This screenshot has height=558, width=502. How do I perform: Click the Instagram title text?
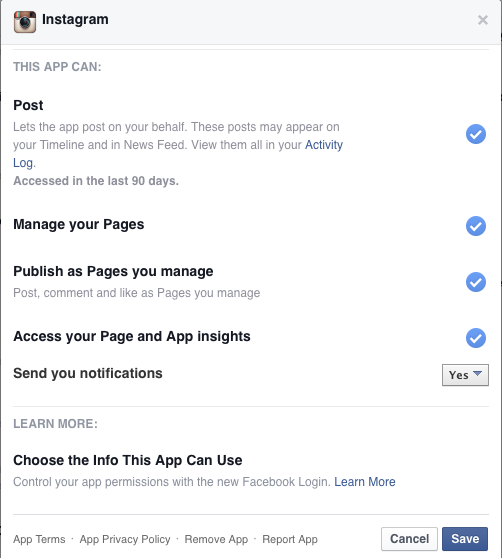tap(75, 20)
